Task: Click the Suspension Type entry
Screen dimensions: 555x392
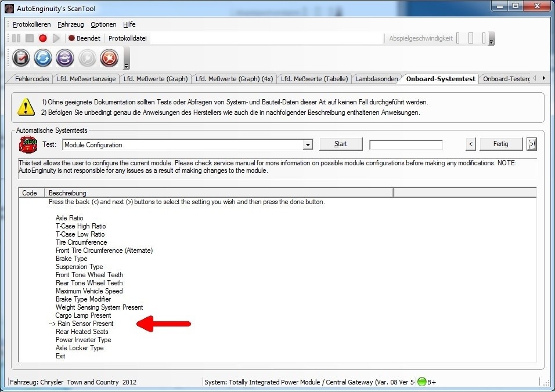Action: click(80, 267)
